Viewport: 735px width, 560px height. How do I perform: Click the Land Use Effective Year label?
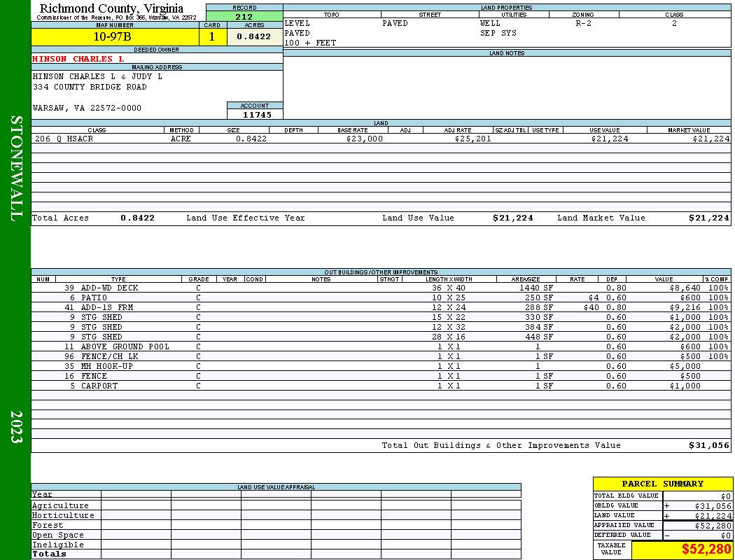pos(246,218)
